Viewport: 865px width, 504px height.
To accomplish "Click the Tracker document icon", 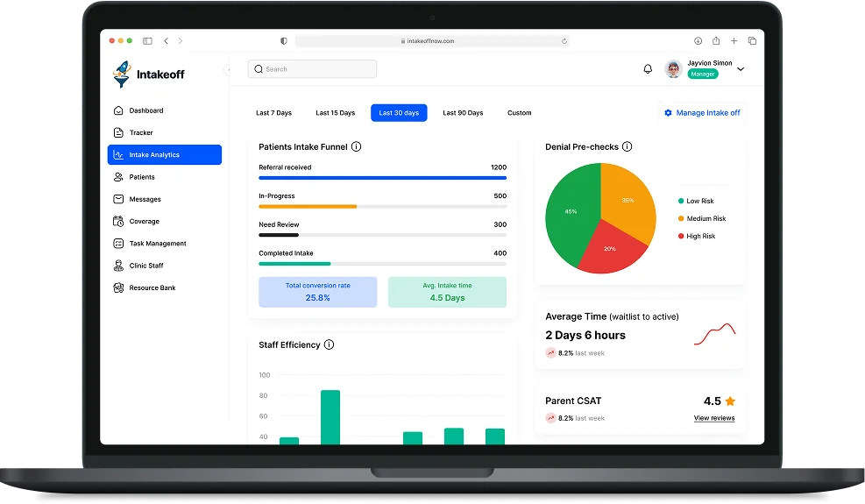I will click(x=118, y=132).
